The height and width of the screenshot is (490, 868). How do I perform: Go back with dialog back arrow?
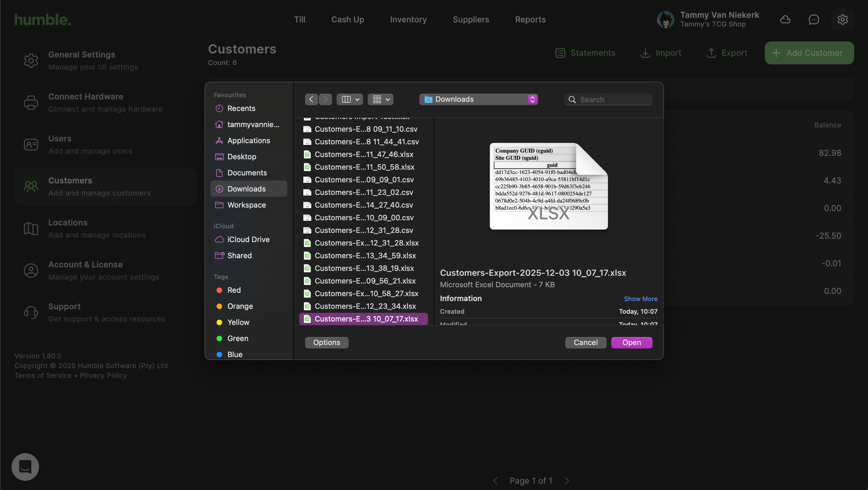point(311,99)
